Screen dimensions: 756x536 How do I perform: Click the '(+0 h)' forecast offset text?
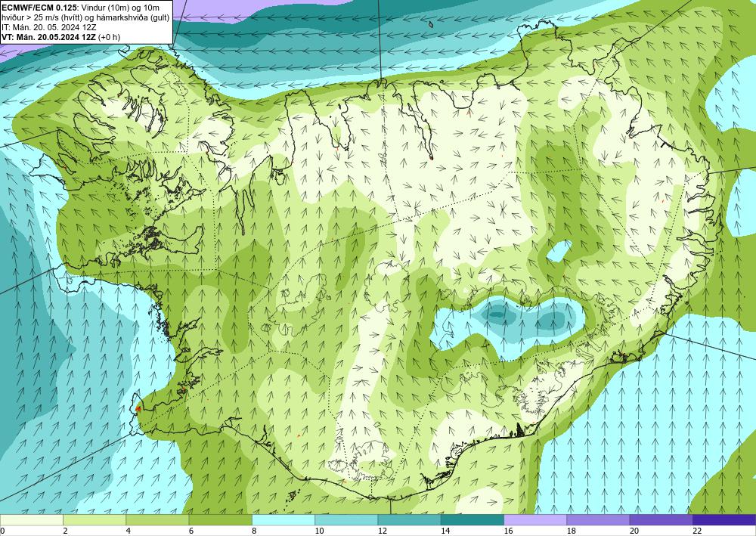109,37
